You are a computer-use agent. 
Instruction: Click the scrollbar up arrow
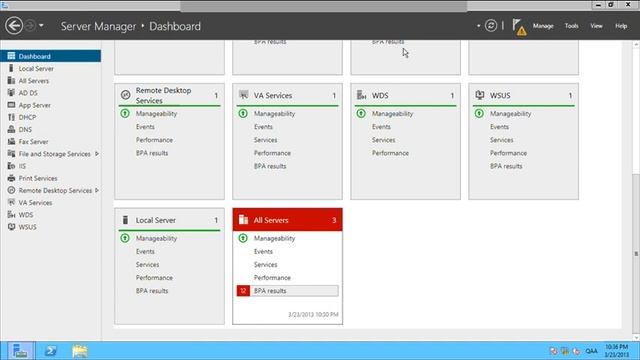(636, 44)
